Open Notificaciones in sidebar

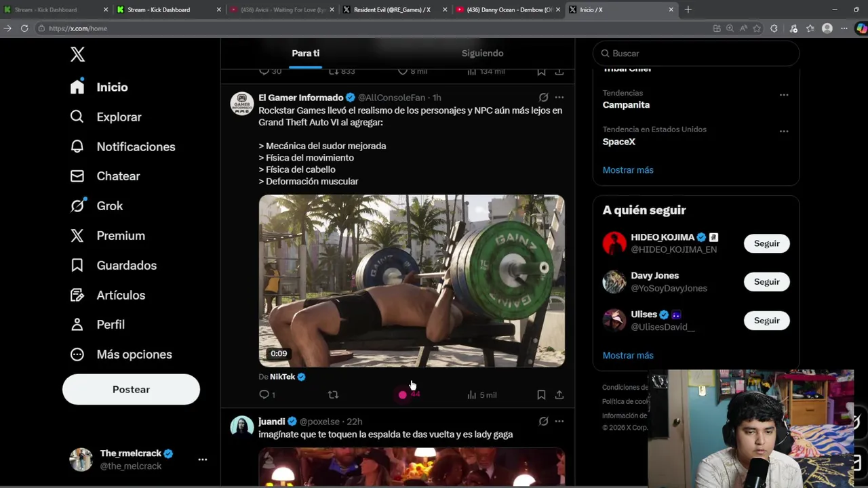123,146
